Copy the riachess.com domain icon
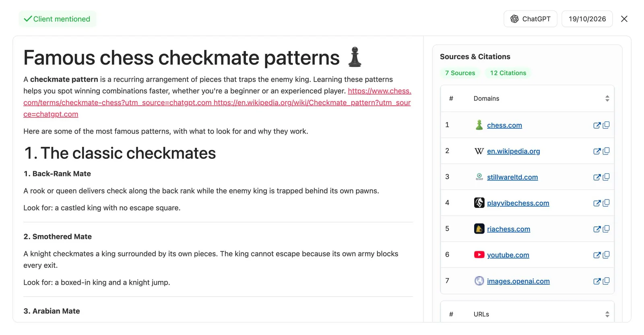This screenshot has height=335, width=644. [606, 229]
